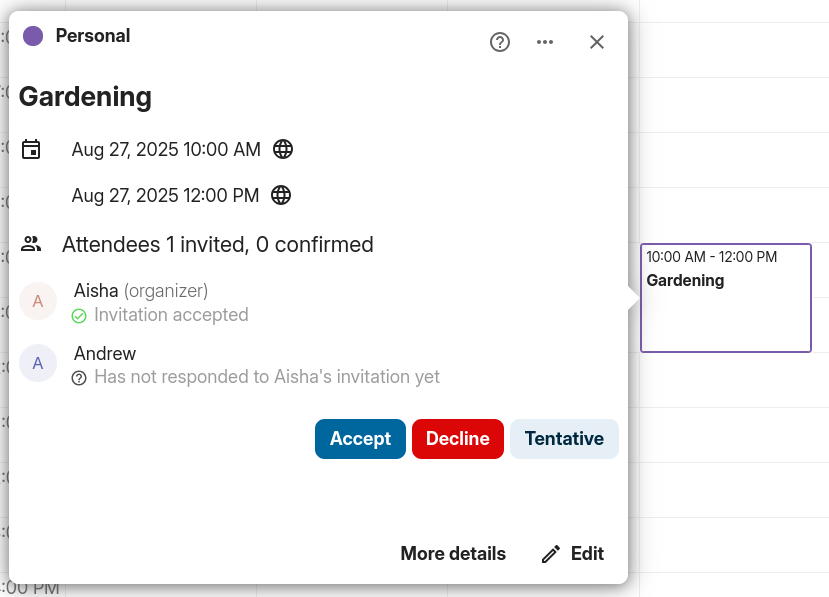
Task: Click the attendees people icon
Action: pyautogui.click(x=31, y=243)
